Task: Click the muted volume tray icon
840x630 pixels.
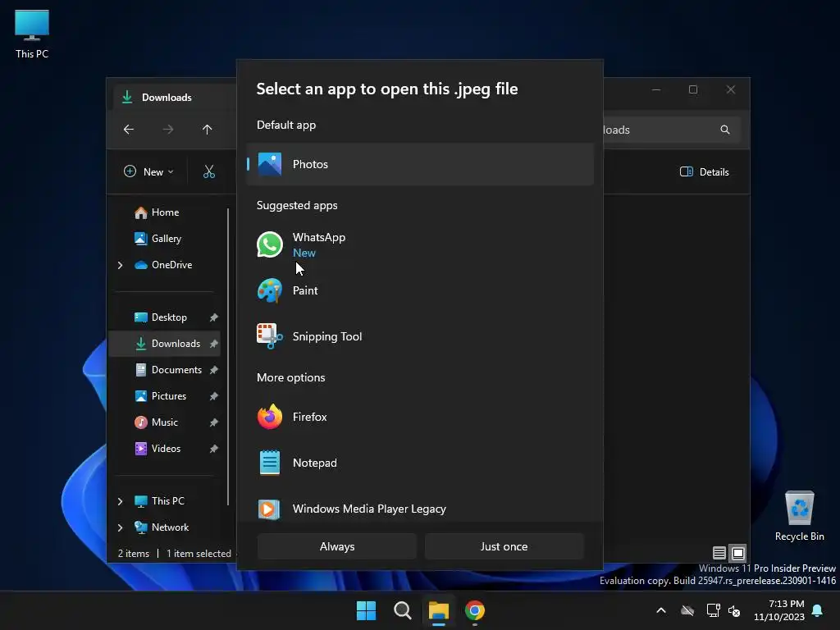Action: [x=734, y=610]
